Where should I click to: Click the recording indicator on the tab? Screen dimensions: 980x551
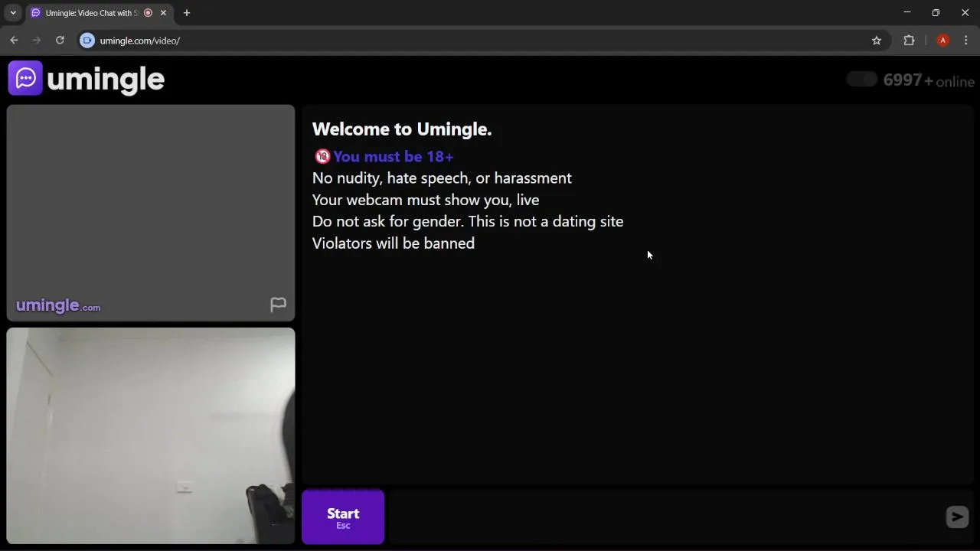pos(148,13)
